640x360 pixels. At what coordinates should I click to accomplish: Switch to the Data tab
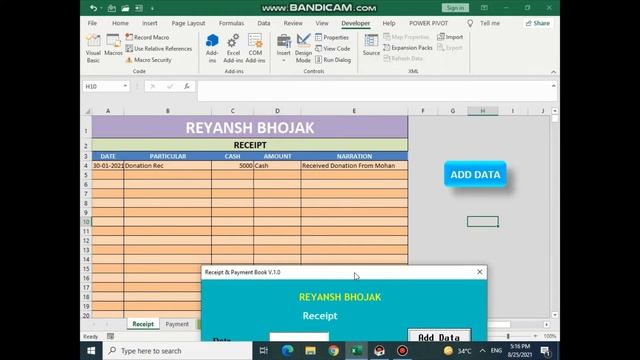click(264, 23)
